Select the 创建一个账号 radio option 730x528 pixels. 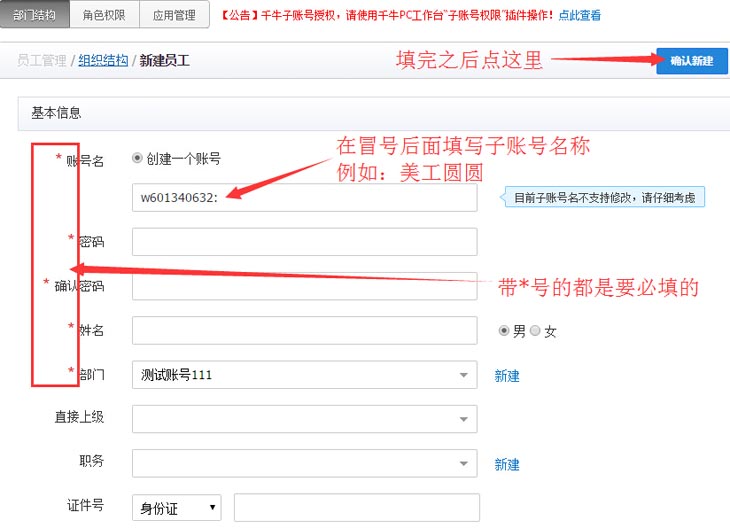[137, 158]
